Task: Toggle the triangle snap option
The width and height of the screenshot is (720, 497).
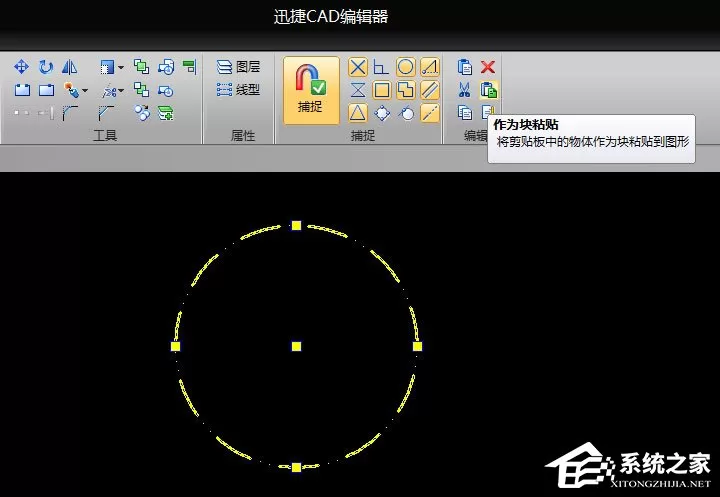Action: [x=358, y=113]
